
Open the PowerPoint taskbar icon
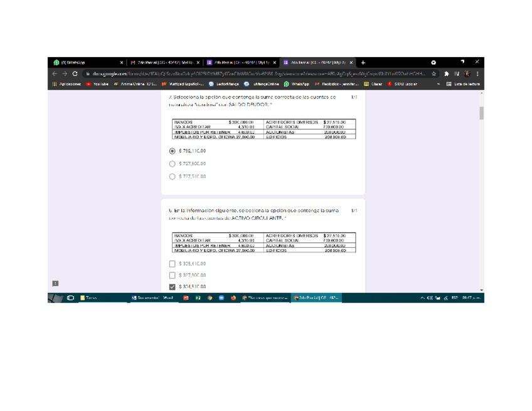point(186,298)
